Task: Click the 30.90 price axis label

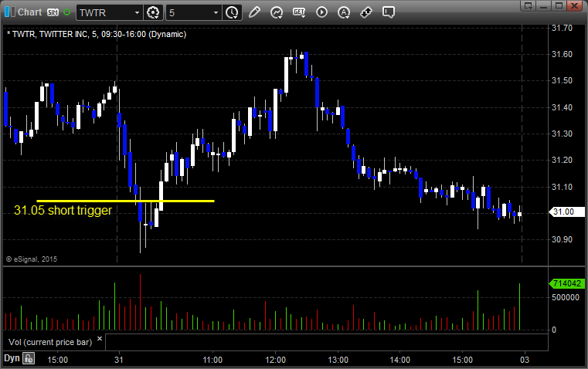Action: pos(563,239)
